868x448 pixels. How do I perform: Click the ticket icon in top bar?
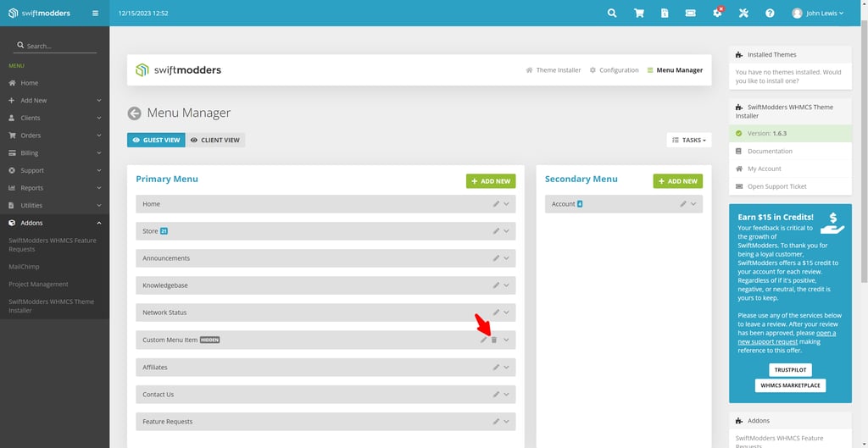[690, 14]
